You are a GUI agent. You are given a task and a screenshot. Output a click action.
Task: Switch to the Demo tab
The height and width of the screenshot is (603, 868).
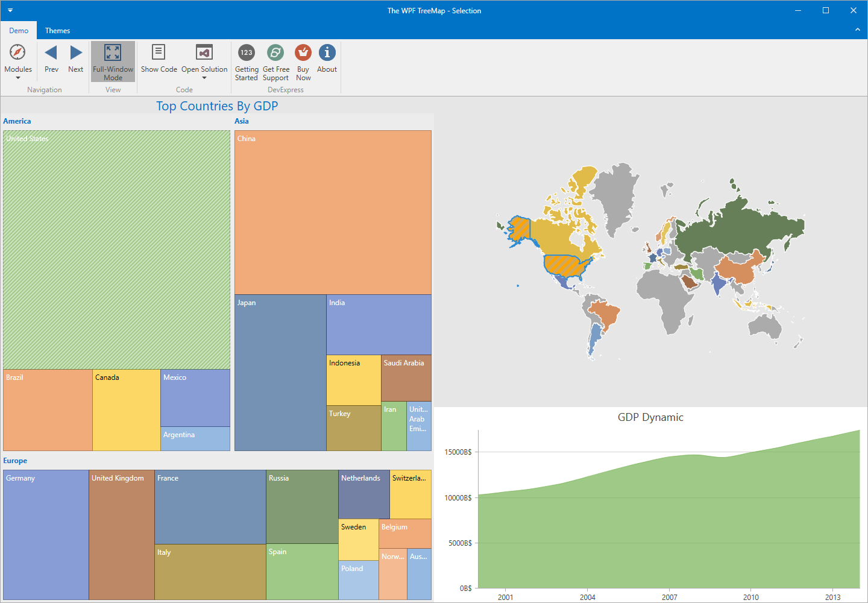tap(19, 30)
